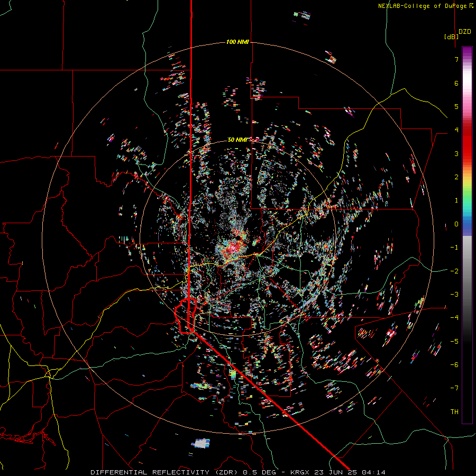Click the TH threshold label
The width and height of the screenshot is (476, 476).
(454, 412)
